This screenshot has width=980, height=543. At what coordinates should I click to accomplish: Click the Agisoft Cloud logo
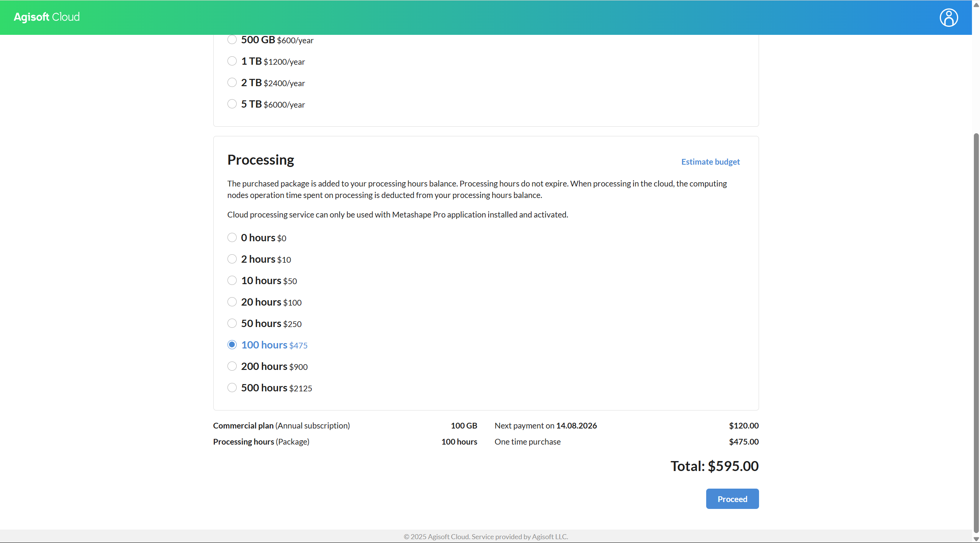[47, 17]
